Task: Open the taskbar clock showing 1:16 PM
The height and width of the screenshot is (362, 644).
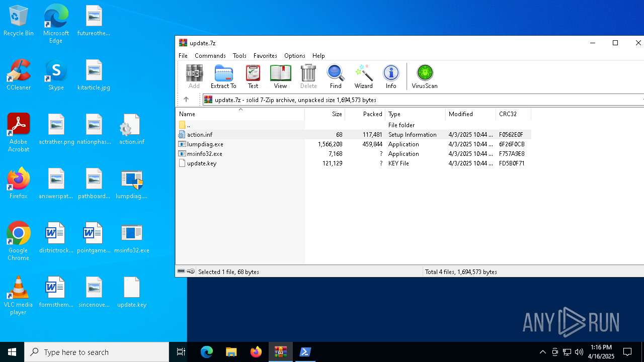Action: click(601, 352)
